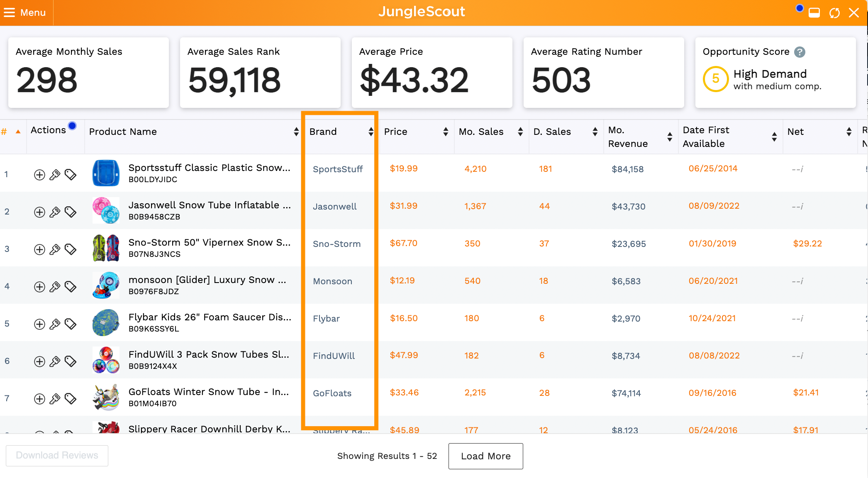The height and width of the screenshot is (478, 868).
Task: Click Monsoon brand cell
Action: pos(332,281)
